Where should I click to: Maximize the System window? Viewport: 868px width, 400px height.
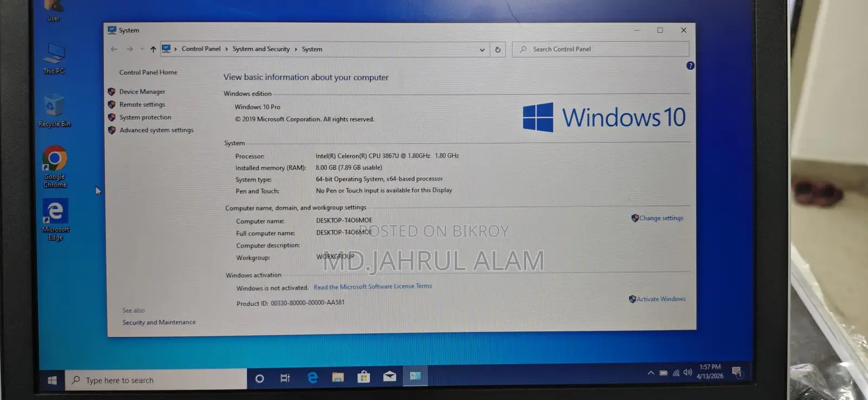[x=660, y=30]
